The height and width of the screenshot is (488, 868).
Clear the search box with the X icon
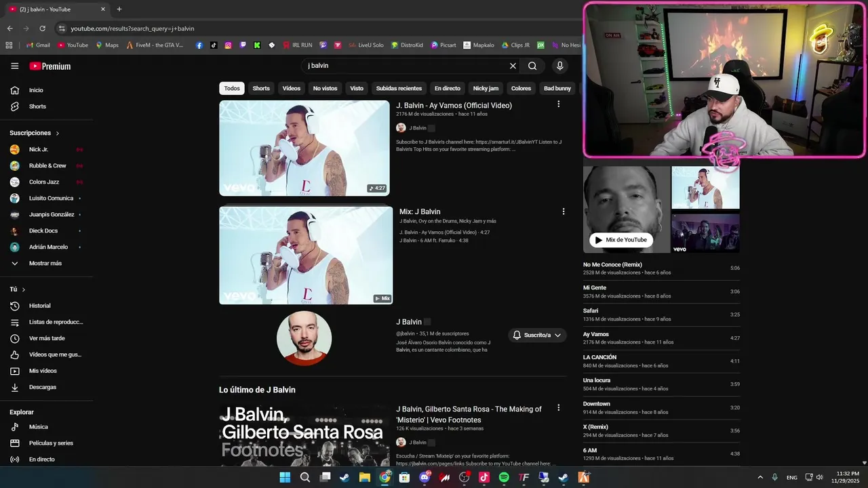click(x=513, y=66)
